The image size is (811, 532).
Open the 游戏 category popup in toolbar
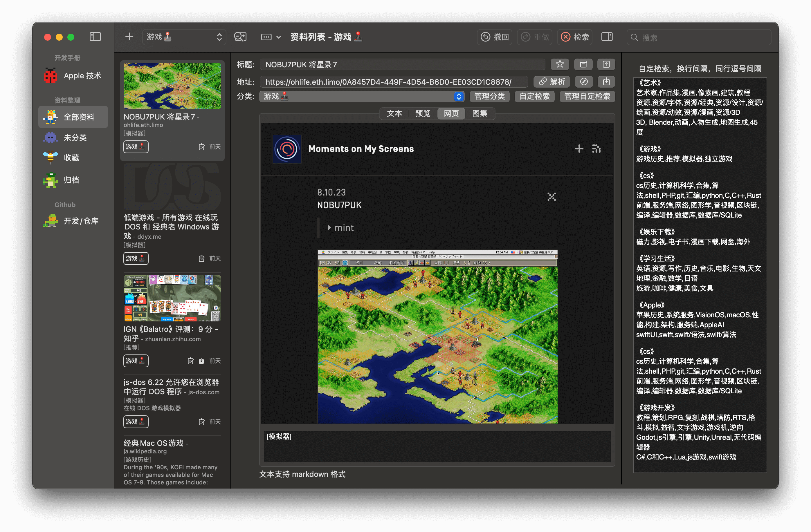[184, 37]
